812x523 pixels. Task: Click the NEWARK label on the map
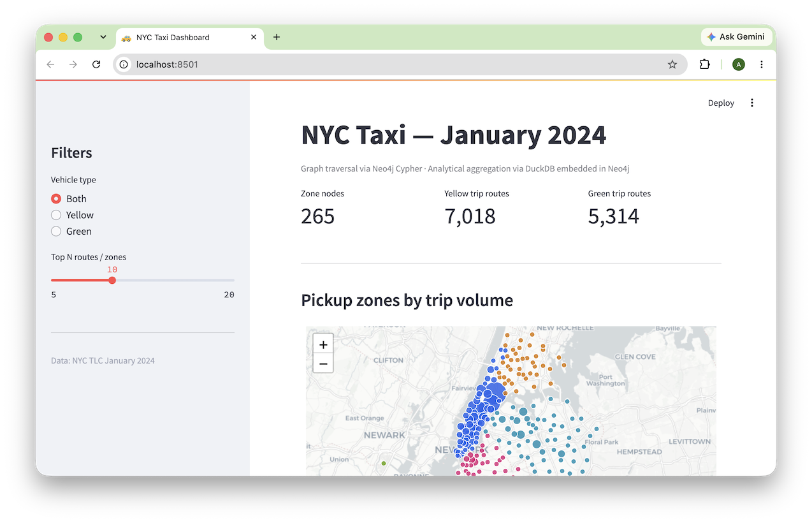point(384,435)
